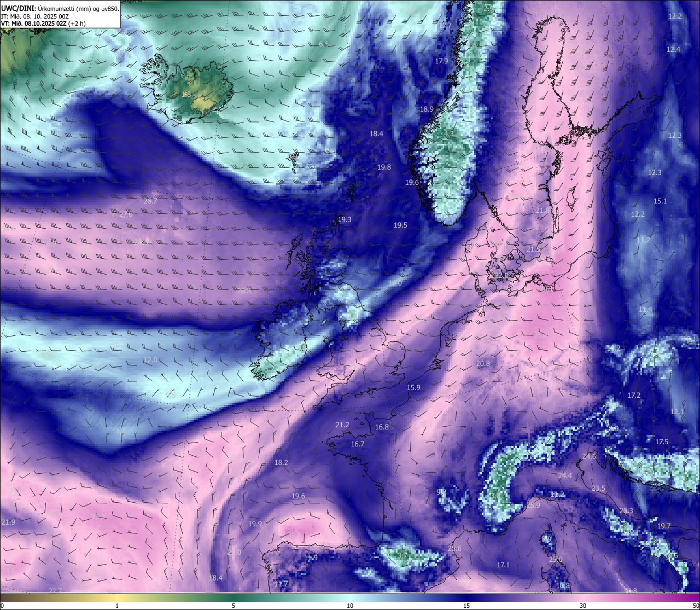The image size is (700, 610).
Task: Click the map value '4.3' over Norway
Action: tap(449, 134)
